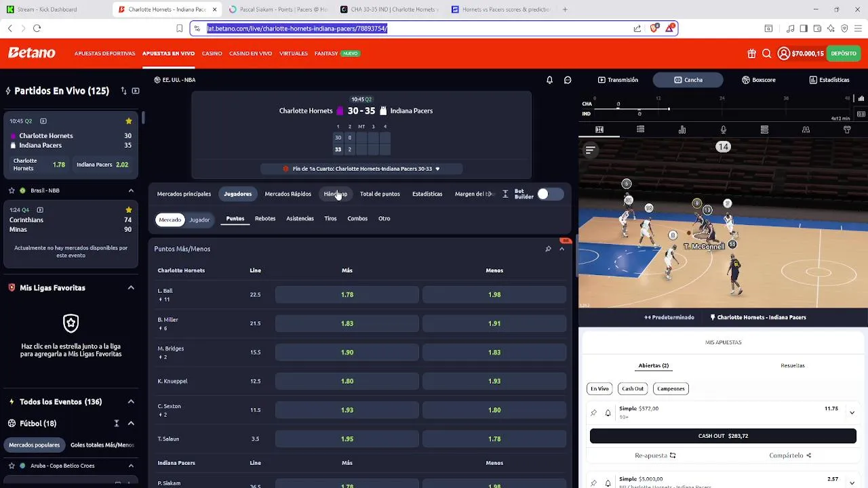This screenshot has width=868, height=488.
Task: Open Mercados principales market tab
Action: pos(184,194)
